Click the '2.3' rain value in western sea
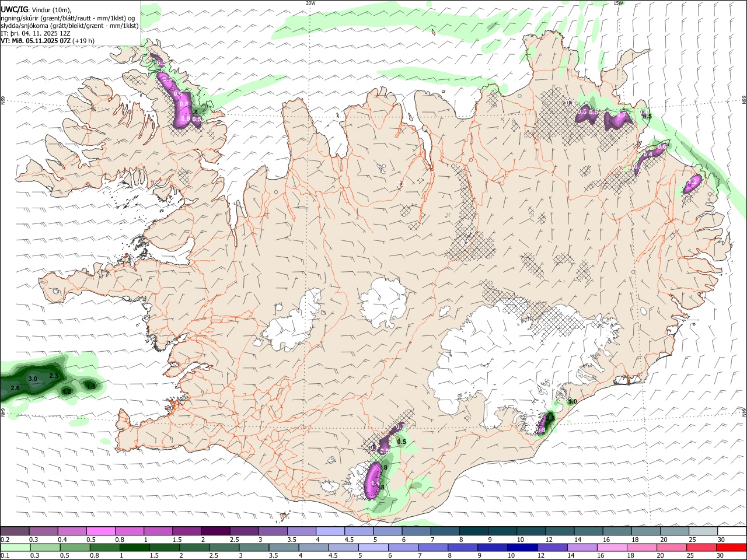Image resolution: width=747 pixels, height=560 pixels. [53, 376]
